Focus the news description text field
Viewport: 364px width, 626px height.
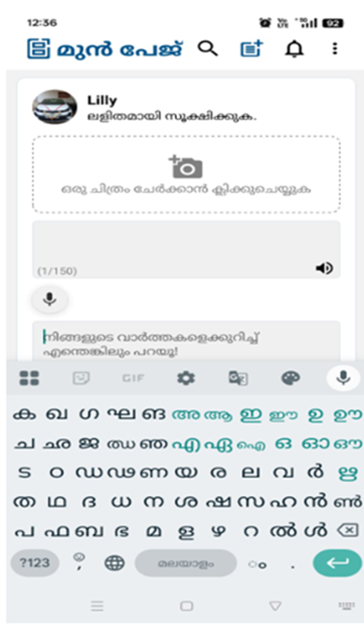tap(186, 341)
